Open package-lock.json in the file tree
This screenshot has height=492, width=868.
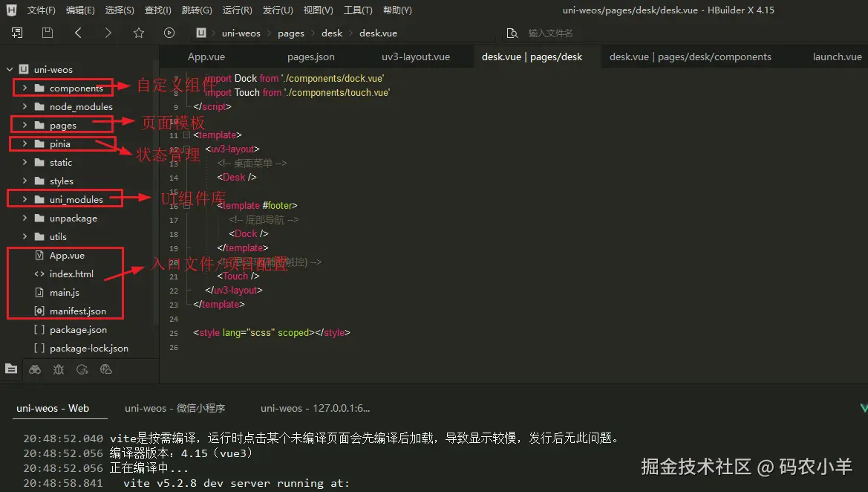(89, 349)
